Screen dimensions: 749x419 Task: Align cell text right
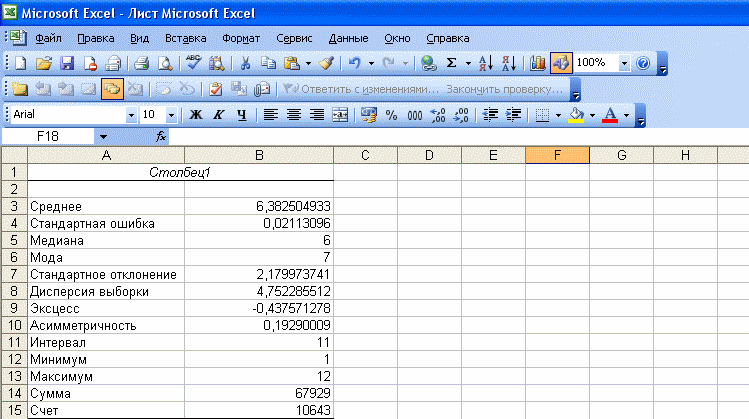[x=317, y=115]
